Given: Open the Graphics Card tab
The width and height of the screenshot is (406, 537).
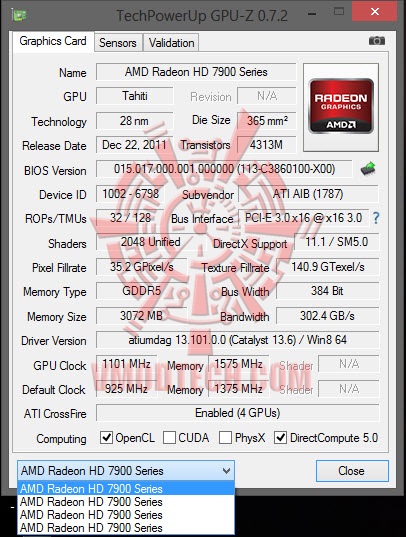Looking at the screenshot, I should tap(53, 41).
